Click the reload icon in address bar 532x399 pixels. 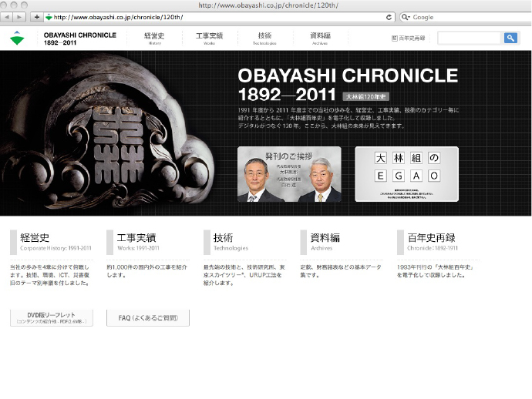coord(389,17)
